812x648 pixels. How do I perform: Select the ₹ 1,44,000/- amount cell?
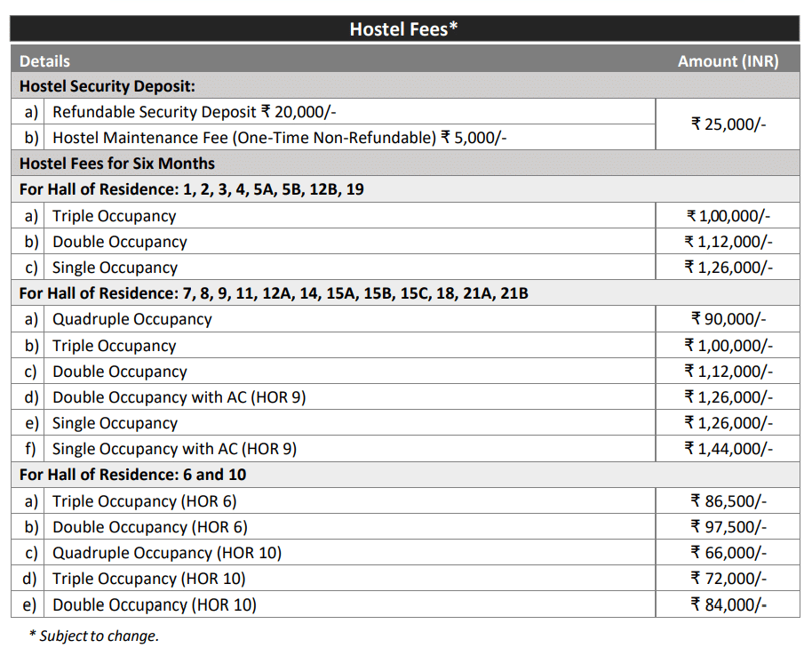click(x=730, y=449)
